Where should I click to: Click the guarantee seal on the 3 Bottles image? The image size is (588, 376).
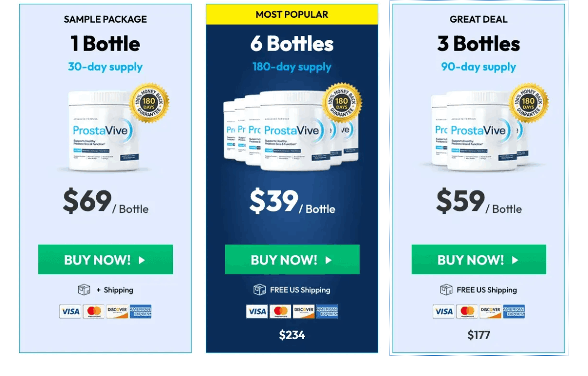coord(529,103)
